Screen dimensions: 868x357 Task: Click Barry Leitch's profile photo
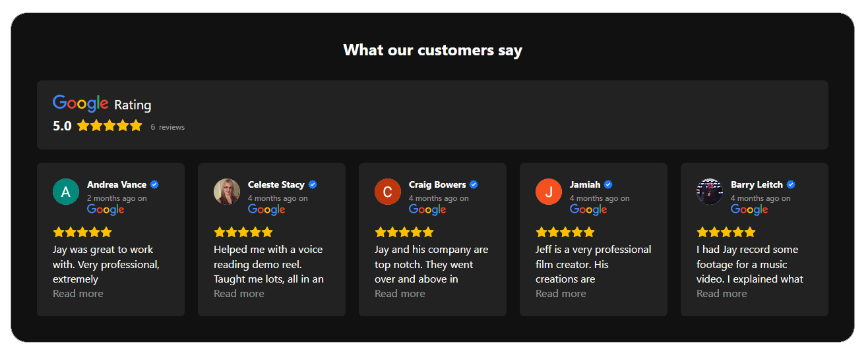710,192
